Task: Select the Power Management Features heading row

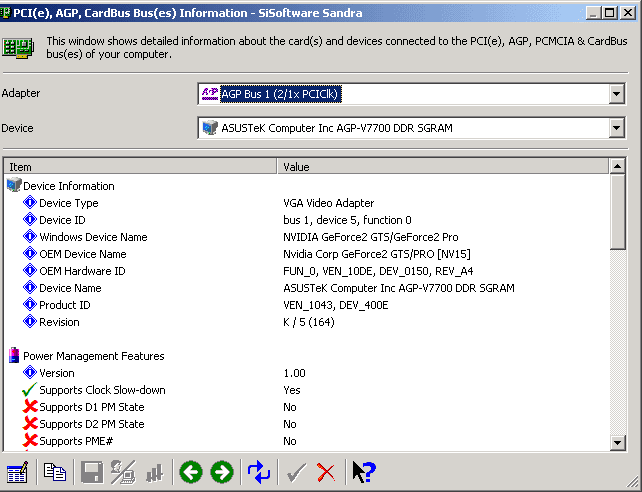Action: [x=94, y=356]
